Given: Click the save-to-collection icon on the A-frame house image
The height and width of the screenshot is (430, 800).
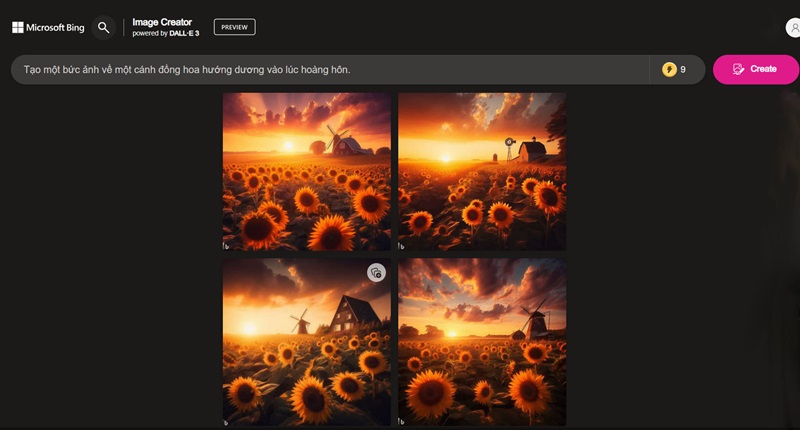Looking at the screenshot, I should (377, 273).
